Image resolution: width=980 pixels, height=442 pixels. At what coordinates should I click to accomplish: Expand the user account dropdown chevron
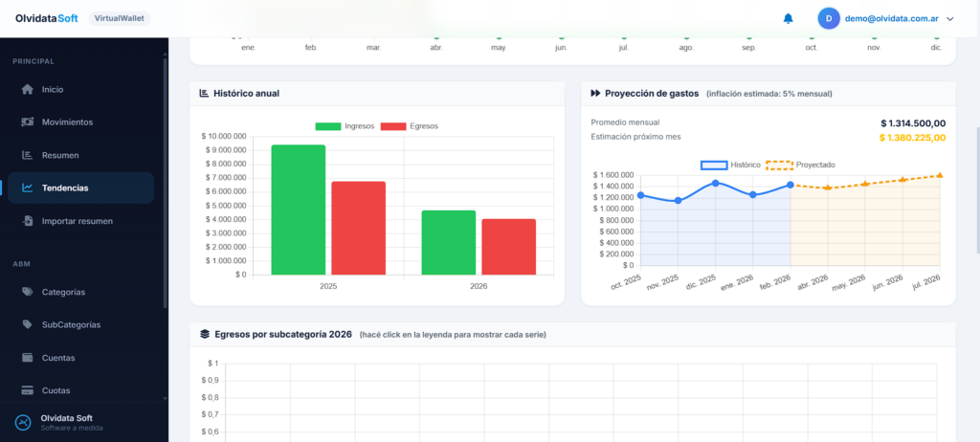(x=950, y=18)
